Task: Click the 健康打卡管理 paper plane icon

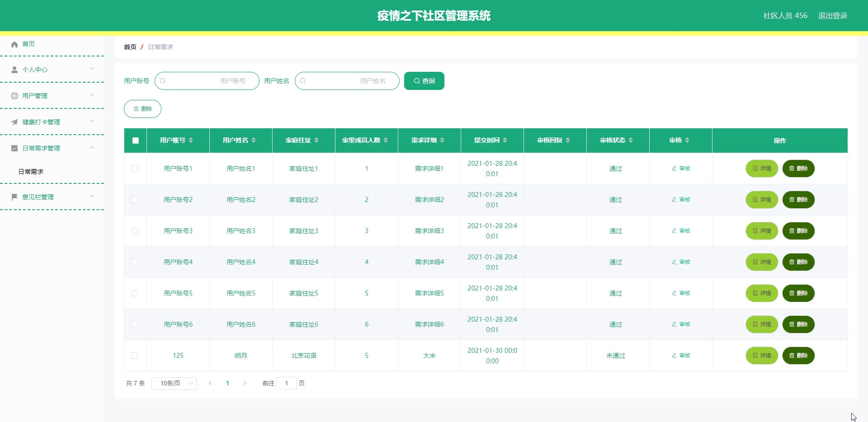Action: click(x=14, y=122)
